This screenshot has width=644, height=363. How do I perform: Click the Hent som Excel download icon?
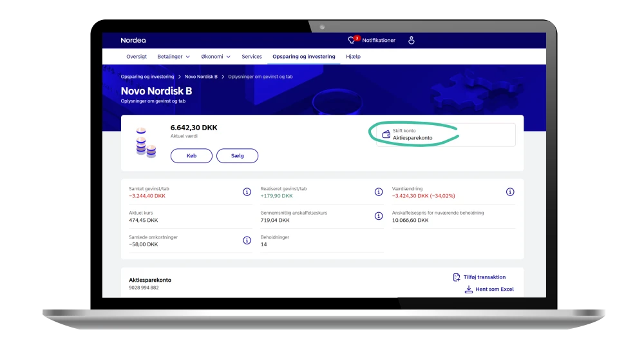tap(469, 289)
